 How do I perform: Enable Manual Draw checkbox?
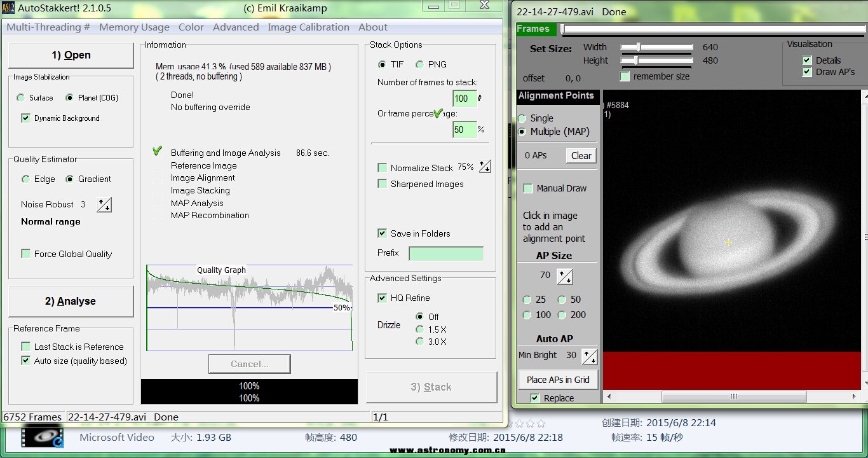[528, 188]
